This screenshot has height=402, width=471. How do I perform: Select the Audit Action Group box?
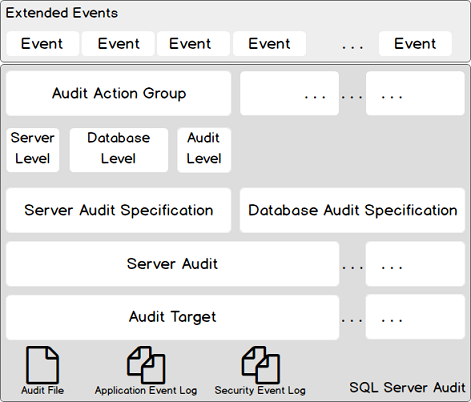point(119,93)
